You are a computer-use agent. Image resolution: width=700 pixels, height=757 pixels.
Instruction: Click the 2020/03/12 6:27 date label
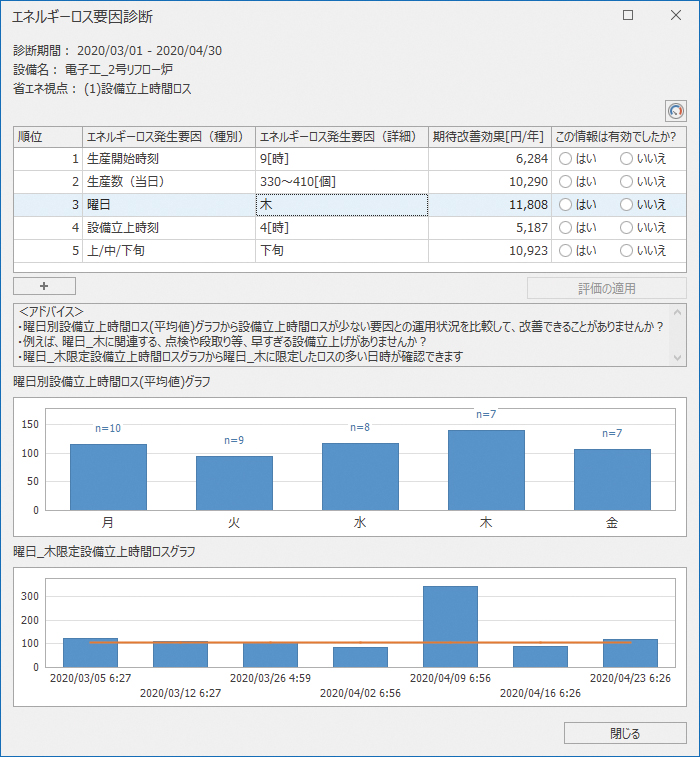pyautogui.click(x=181, y=693)
